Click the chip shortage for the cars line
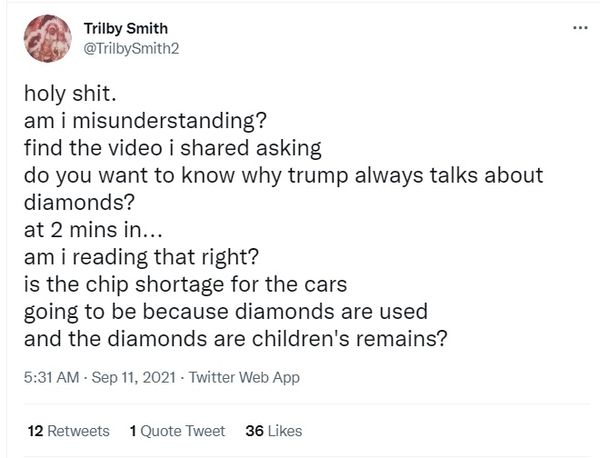600x458 pixels. (185, 284)
